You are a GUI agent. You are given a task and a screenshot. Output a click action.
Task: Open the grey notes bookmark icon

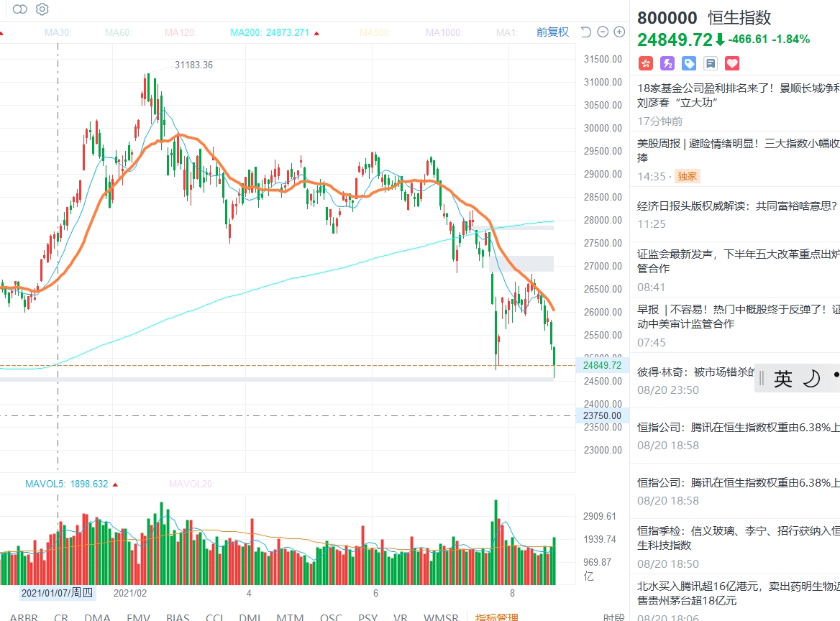[711, 63]
